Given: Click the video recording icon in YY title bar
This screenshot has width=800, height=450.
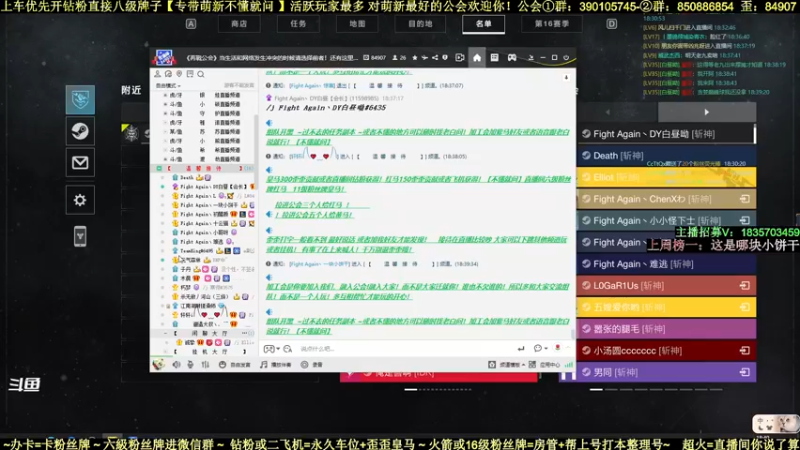Looking at the screenshot, I should coord(460,58).
